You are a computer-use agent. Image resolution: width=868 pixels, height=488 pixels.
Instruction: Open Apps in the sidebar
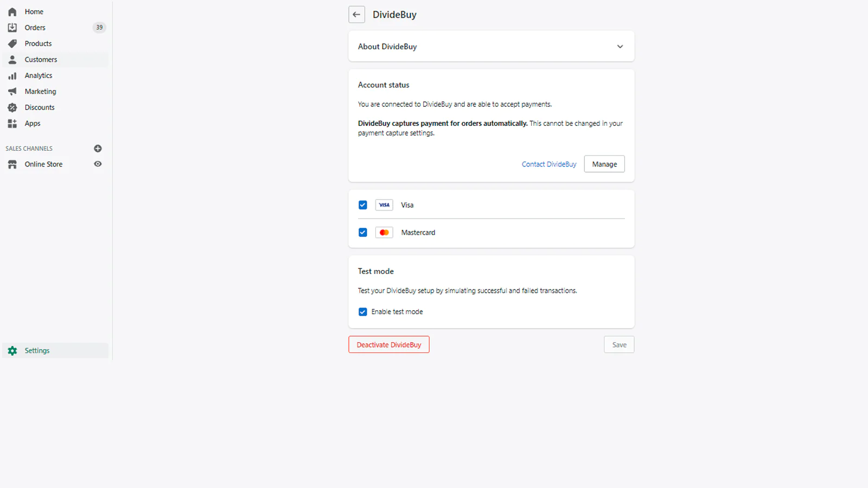click(x=55, y=124)
